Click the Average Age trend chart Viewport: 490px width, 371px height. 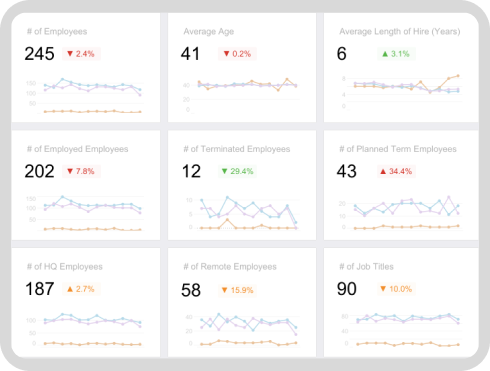pyautogui.click(x=241, y=96)
